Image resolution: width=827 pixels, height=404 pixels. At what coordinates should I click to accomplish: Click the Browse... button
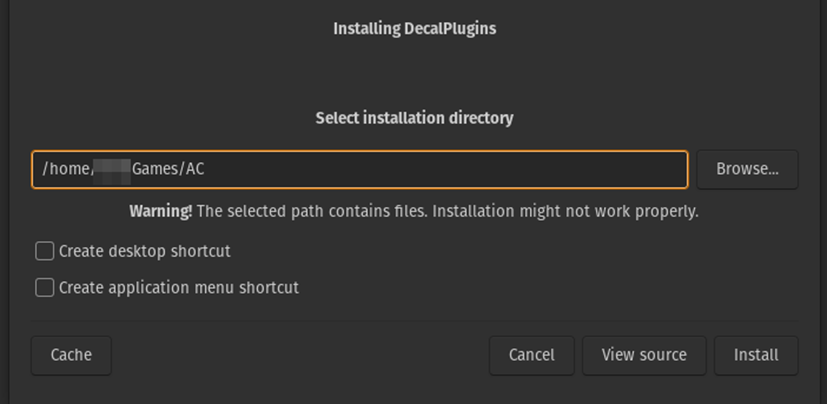[x=747, y=169]
